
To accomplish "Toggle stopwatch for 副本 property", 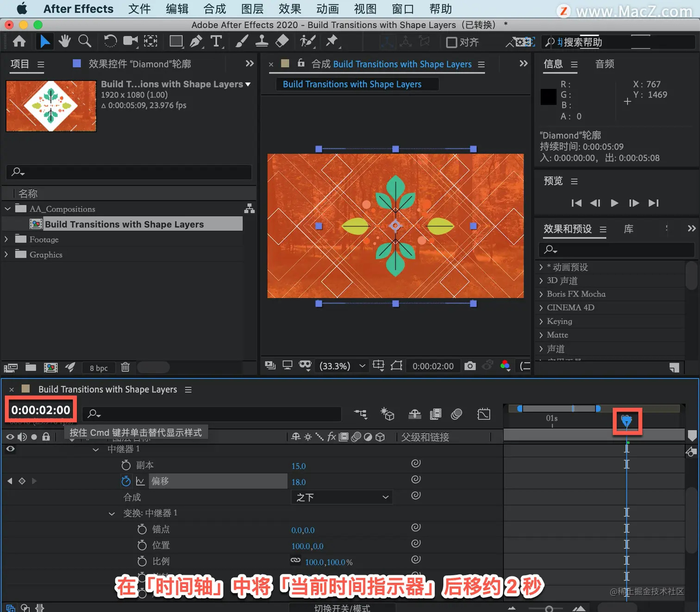I will pyautogui.click(x=126, y=465).
